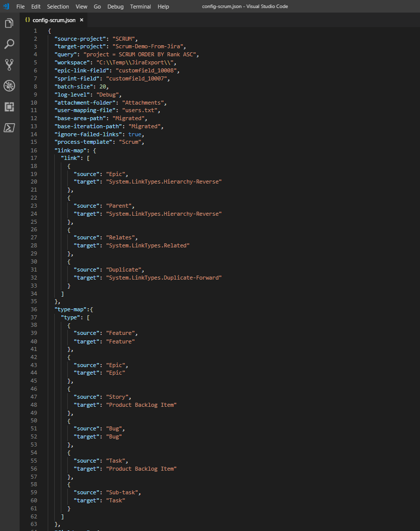Click the "link-map" key on line 16

click(x=70, y=150)
